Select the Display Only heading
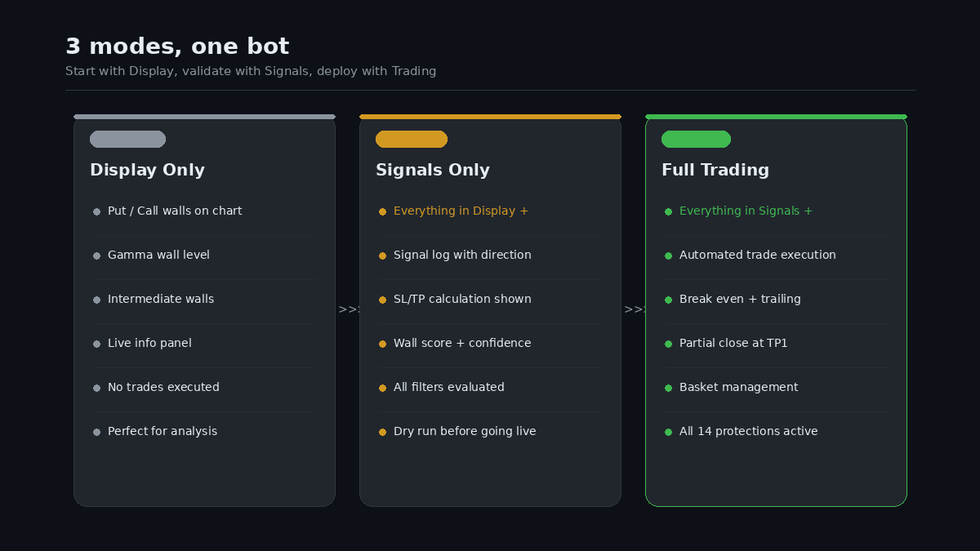 147,170
